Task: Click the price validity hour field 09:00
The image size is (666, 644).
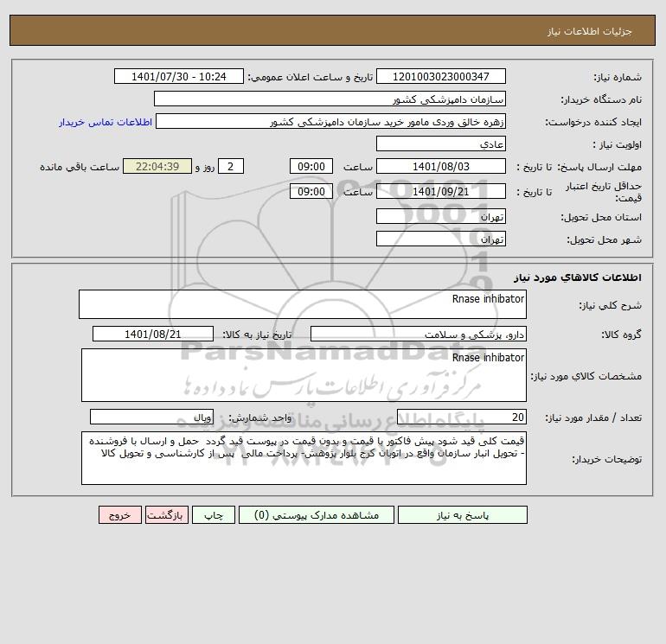Action: [x=311, y=191]
